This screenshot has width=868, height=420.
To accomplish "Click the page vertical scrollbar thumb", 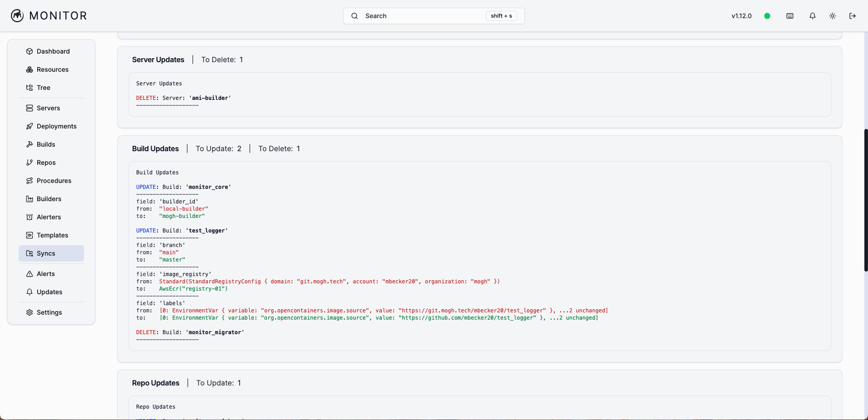I will [x=866, y=200].
